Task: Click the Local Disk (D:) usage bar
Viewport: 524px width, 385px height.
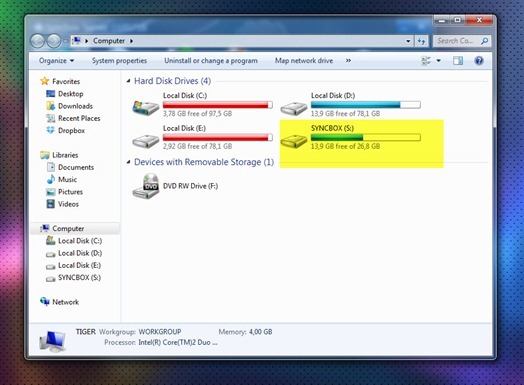Action: (366, 105)
